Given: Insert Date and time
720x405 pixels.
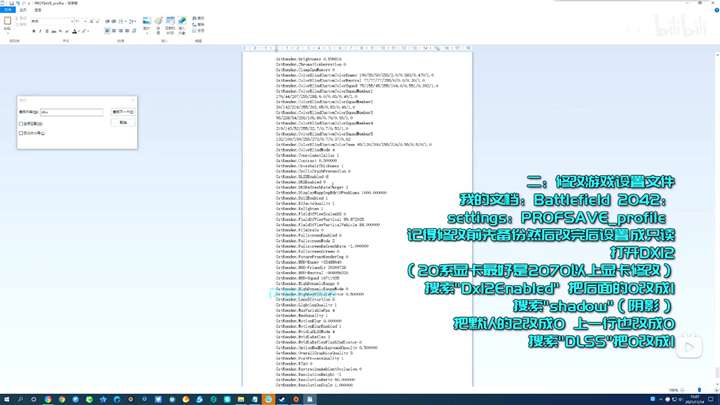Looking at the screenshot, I should (x=170, y=25).
